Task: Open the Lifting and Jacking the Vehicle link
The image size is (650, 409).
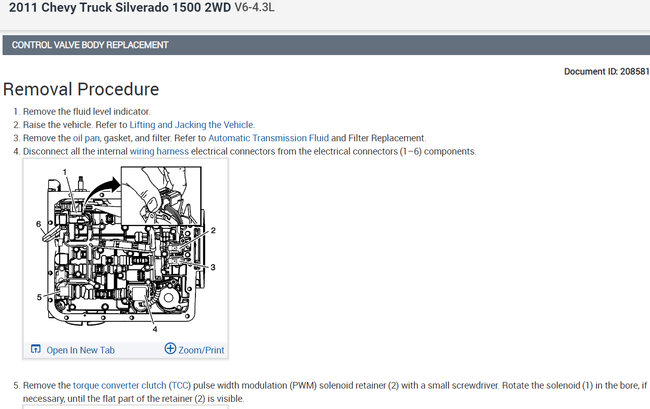Action: point(192,125)
